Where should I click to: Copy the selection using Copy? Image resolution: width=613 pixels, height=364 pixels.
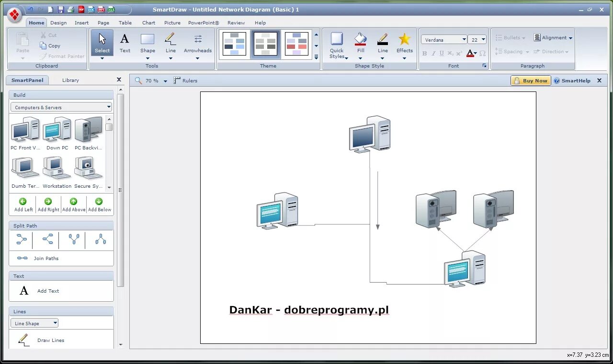pos(50,46)
